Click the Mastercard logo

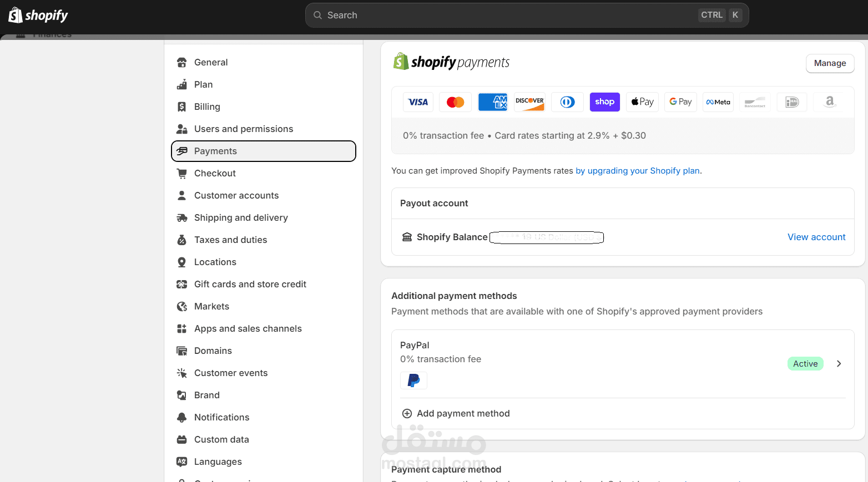point(455,102)
